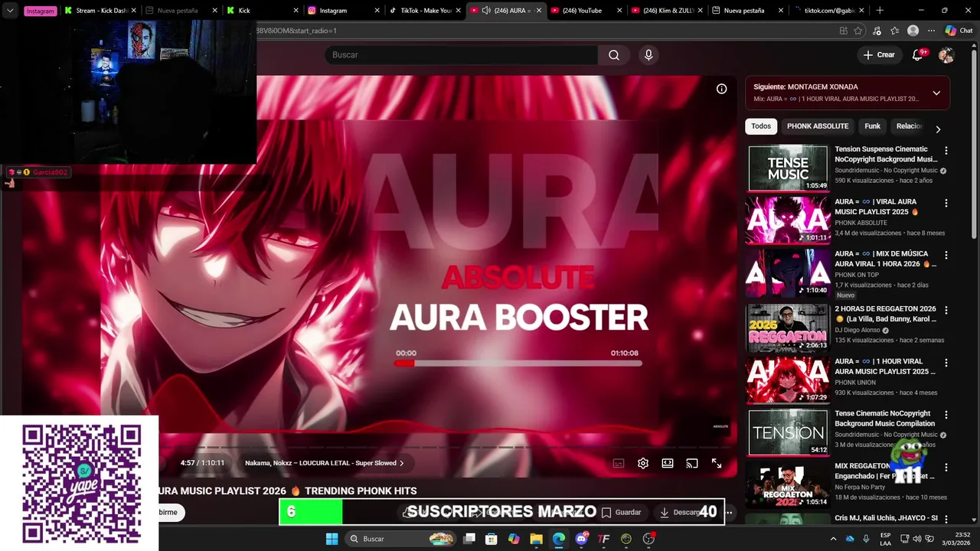Open options menu for MIX DE MÚSICA AURA VIRAL

[946, 256]
